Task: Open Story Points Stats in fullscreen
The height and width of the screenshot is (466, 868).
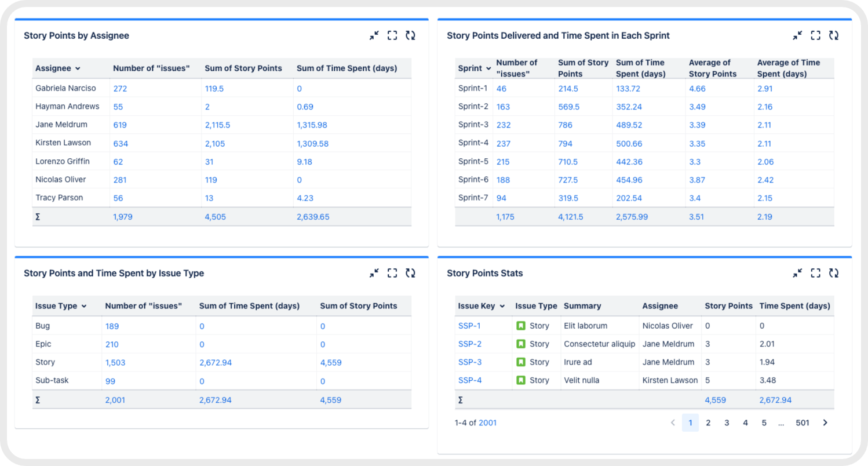Action: (815, 273)
